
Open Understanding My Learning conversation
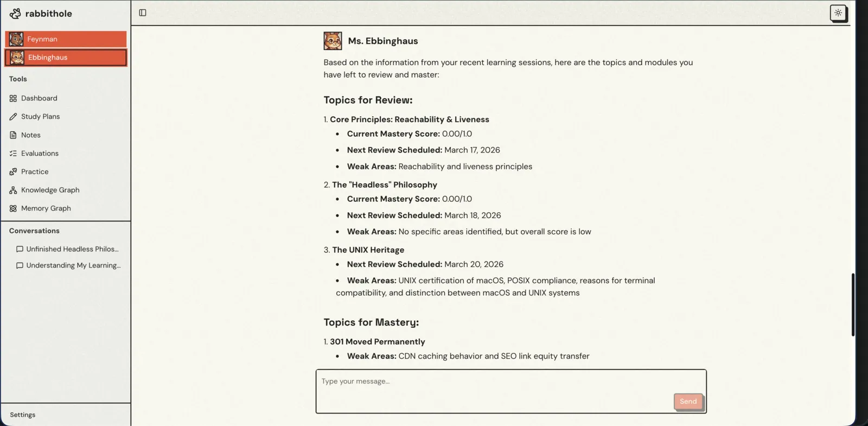73,265
